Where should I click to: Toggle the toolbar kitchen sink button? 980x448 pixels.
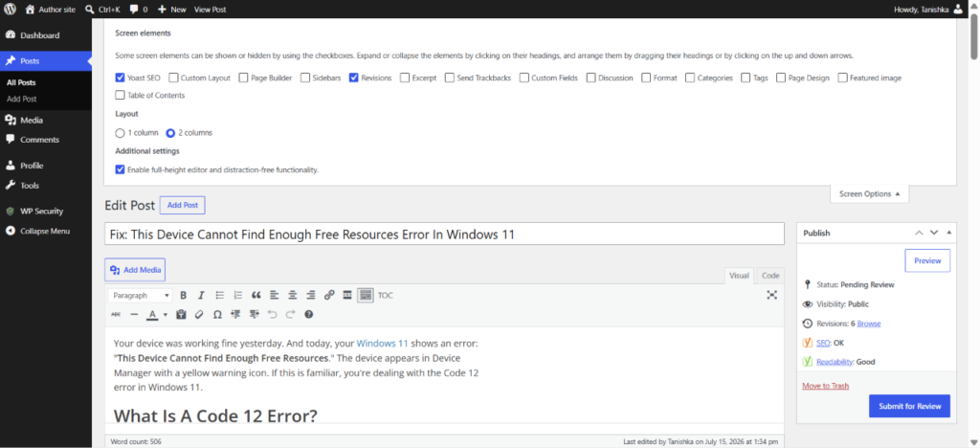click(x=366, y=296)
